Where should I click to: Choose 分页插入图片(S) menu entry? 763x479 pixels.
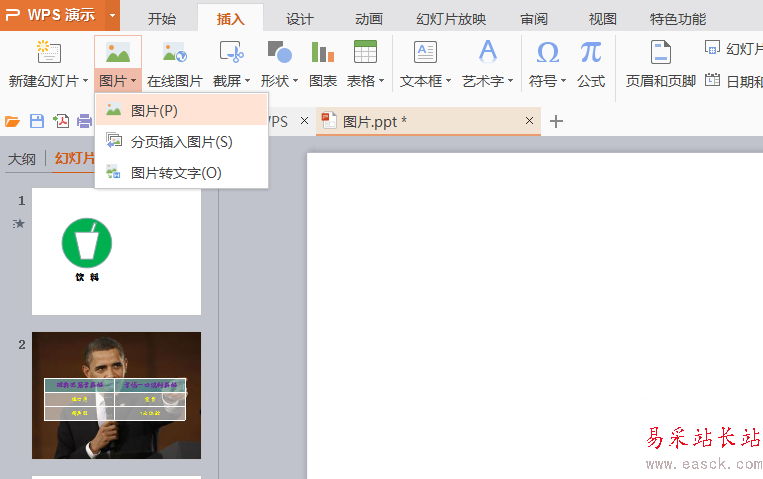point(182,142)
